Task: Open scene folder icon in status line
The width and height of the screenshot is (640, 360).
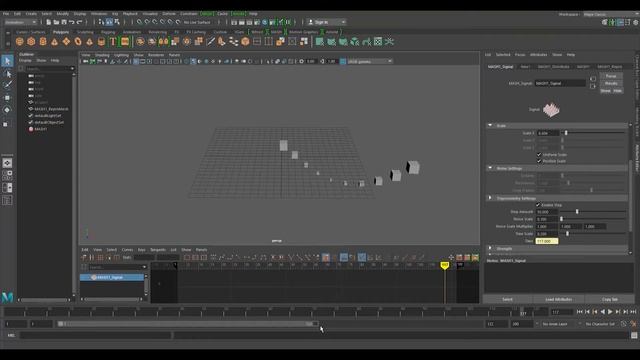Action: pos(56,22)
